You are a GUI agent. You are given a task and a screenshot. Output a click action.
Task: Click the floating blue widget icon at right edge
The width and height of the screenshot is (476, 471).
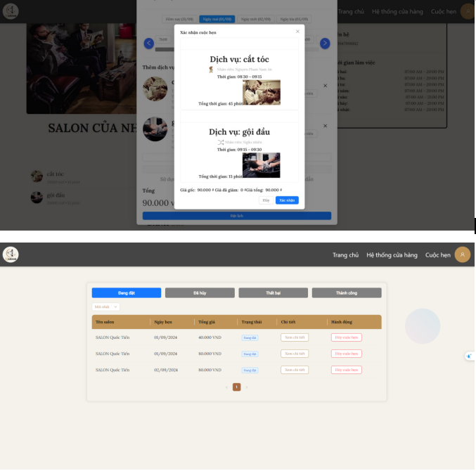[470, 356]
